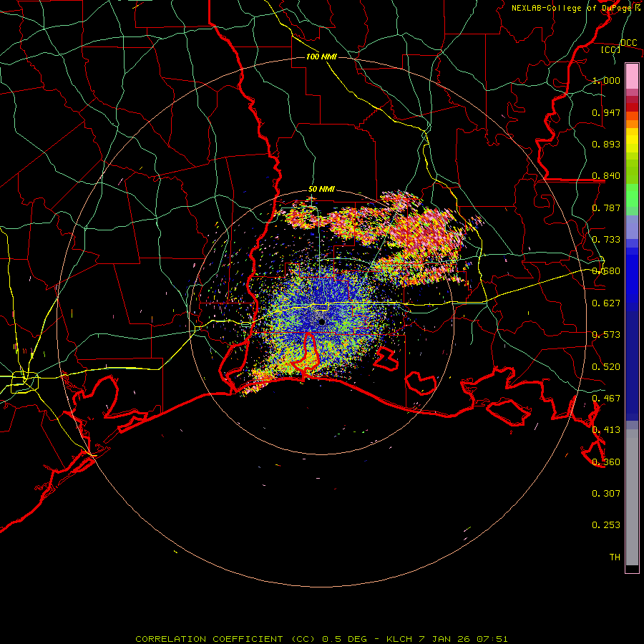Click the "TH" threshold label on legend
The image size is (644, 644).
click(615, 557)
